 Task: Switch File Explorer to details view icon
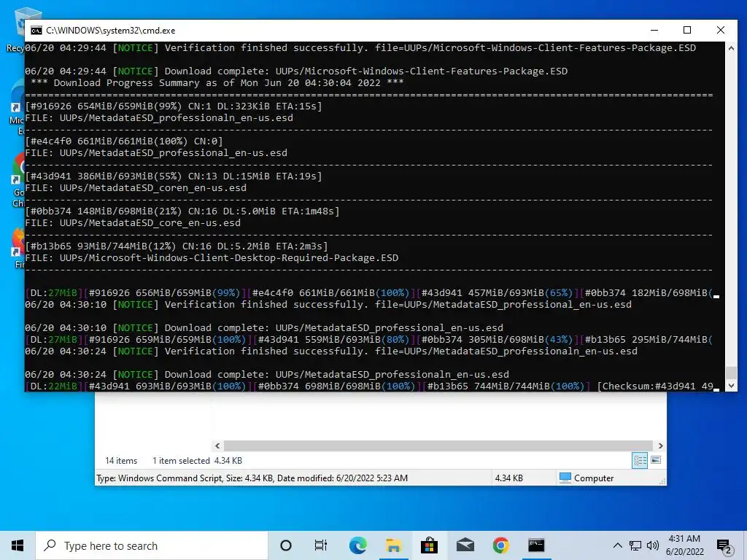tap(640, 460)
